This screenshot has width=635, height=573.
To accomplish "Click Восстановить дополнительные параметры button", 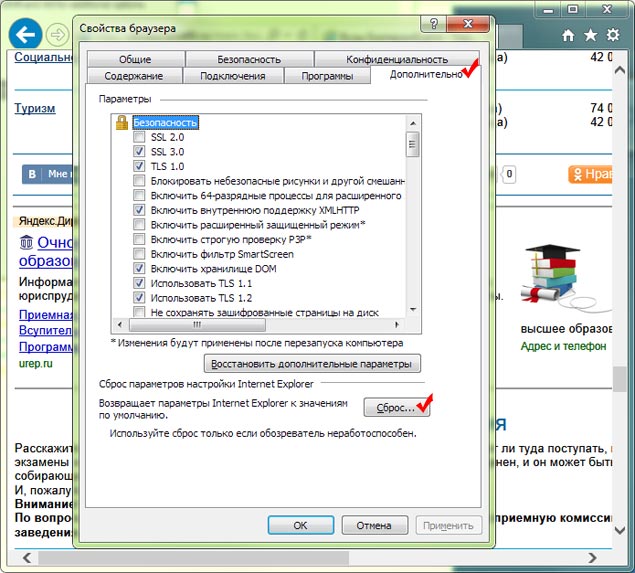I will (312, 364).
